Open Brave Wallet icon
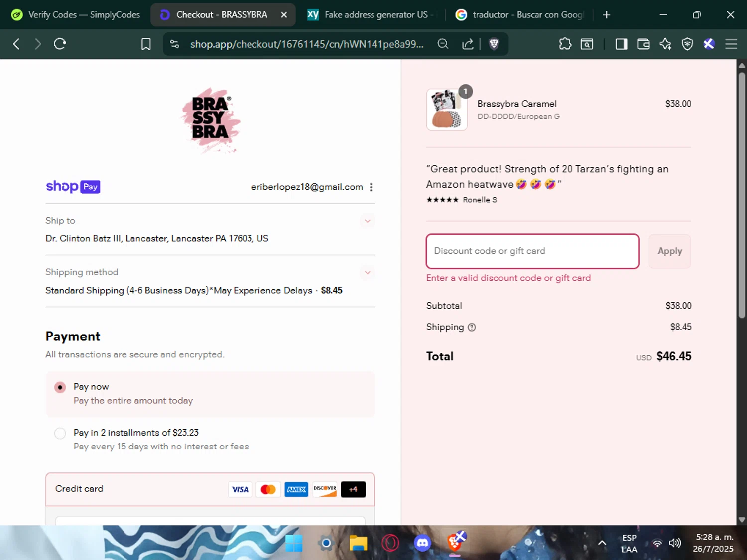747x560 pixels. 643,44
